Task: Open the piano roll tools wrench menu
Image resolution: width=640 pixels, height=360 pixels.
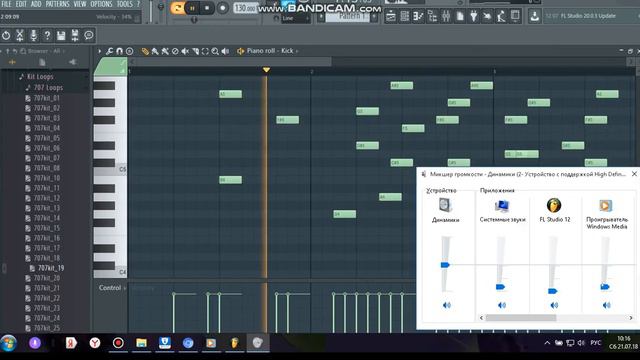Action: 109,51
